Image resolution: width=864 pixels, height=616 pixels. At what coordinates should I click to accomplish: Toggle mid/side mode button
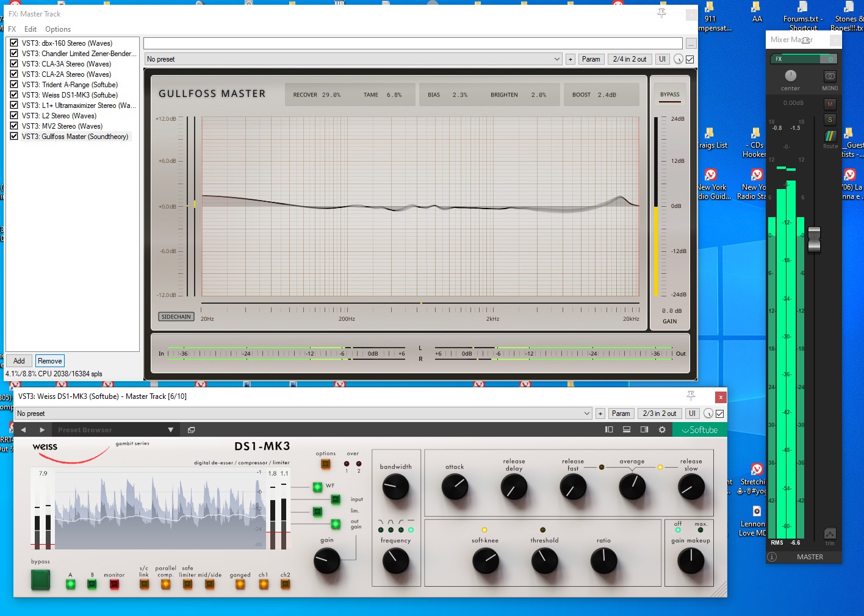(x=209, y=584)
